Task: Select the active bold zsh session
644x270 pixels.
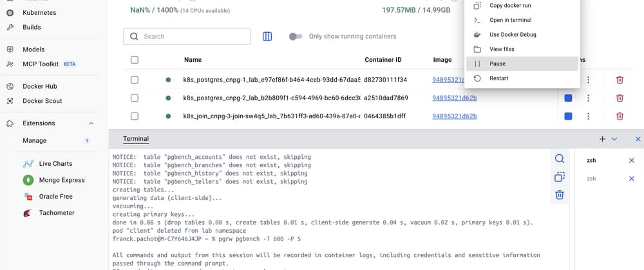Action: 591,161
